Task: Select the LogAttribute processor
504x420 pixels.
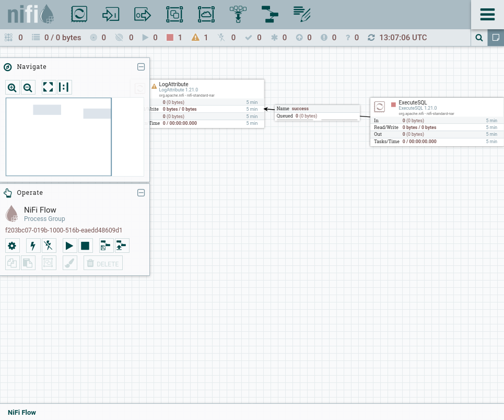Action: pos(207,104)
